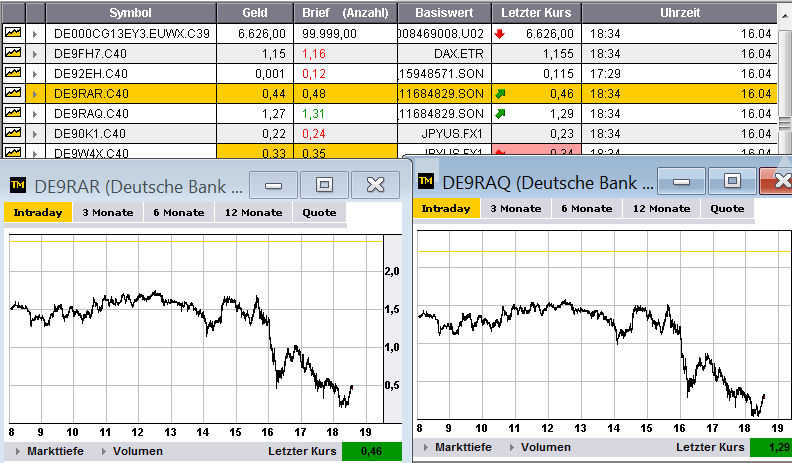
Task: Expand the highlighted DE9RAR.C40 row
Action: click(x=35, y=94)
